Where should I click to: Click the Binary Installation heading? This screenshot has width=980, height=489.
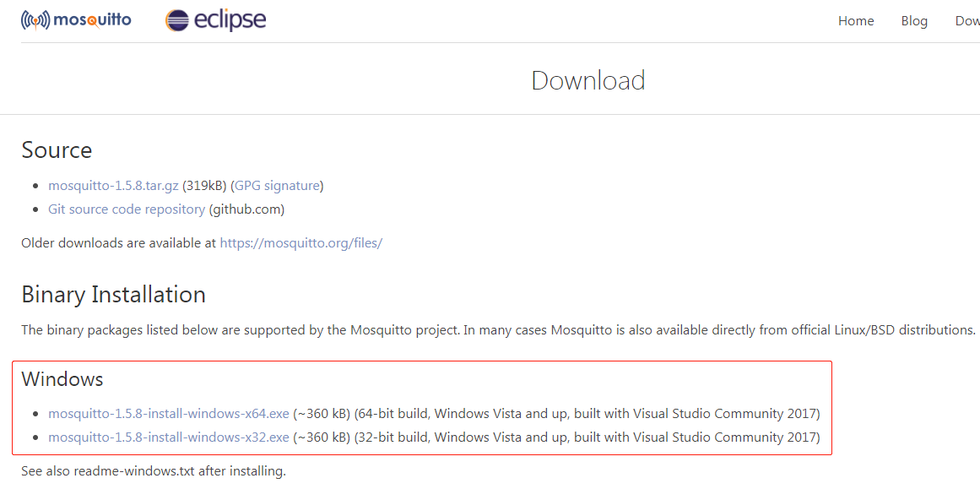pyautogui.click(x=113, y=294)
